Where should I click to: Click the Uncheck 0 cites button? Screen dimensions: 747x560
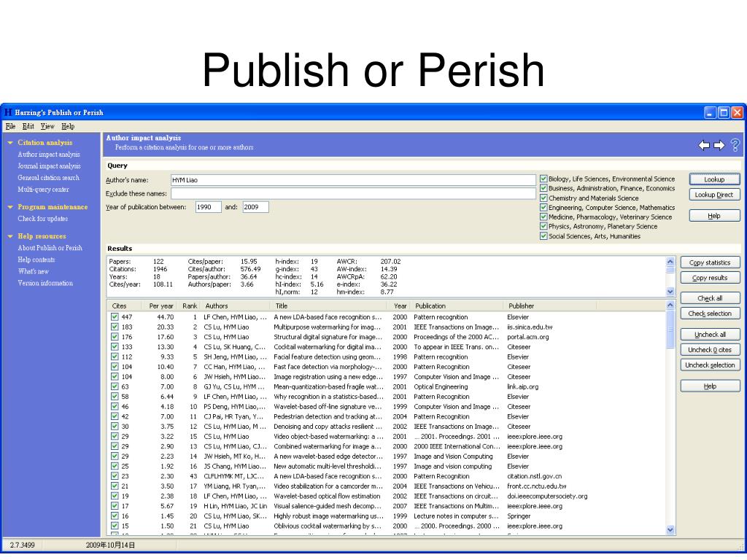pyautogui.click(x=710, y=349)
